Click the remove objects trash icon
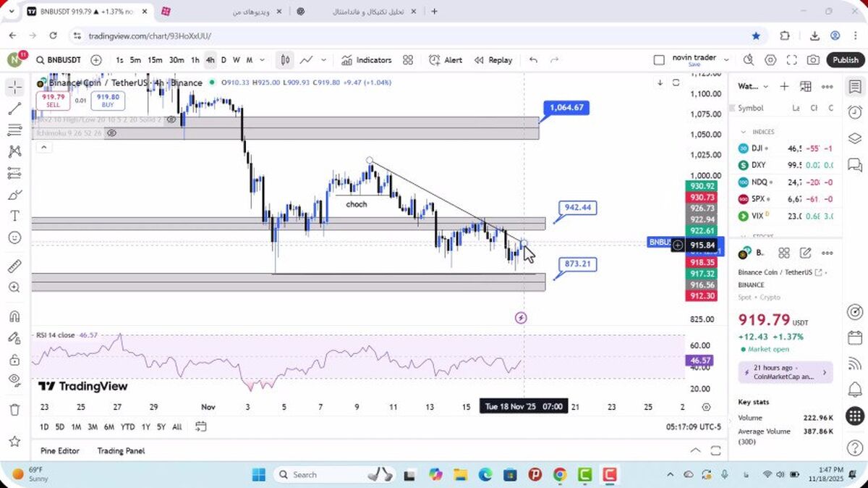The height and width of the screenshot is (488, 868). click(14, 410)
